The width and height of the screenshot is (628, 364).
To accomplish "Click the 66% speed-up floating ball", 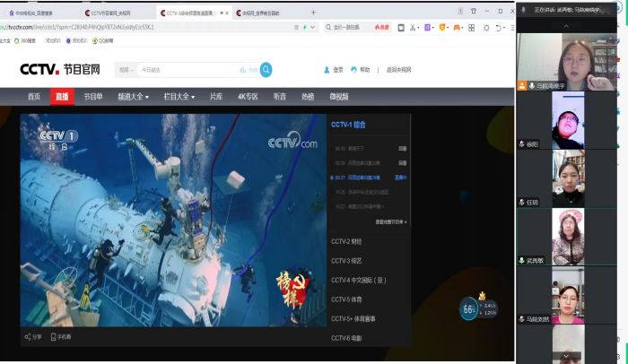I will [x=468, y=308].
